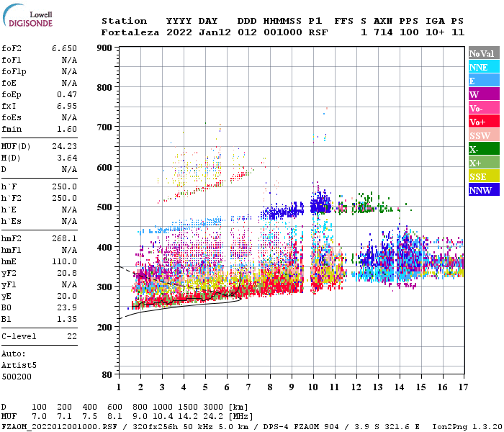Image resolution: width=504 pixels, height=432 pixels.
Task: Click the h`F value 250.0
Action: click(64, 186)
